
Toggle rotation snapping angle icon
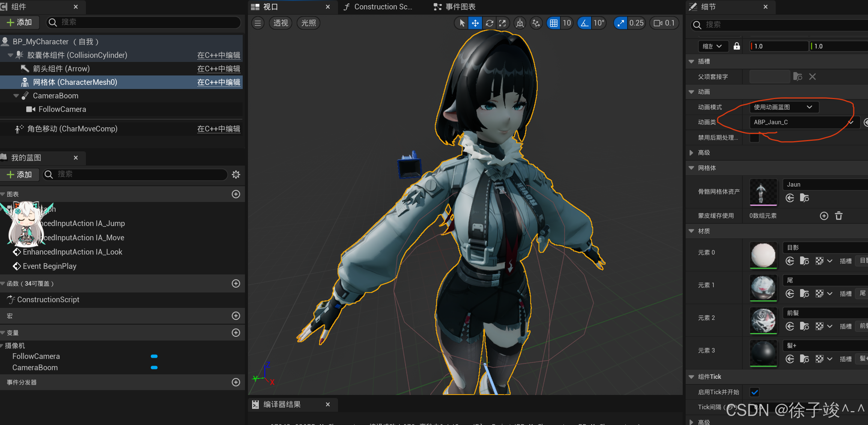pyautogui.click(x=584, y=23)
